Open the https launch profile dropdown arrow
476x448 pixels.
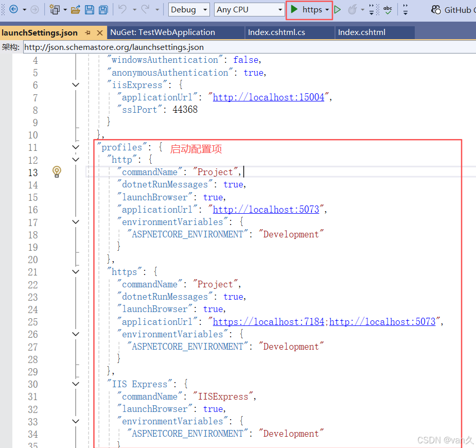327,10
